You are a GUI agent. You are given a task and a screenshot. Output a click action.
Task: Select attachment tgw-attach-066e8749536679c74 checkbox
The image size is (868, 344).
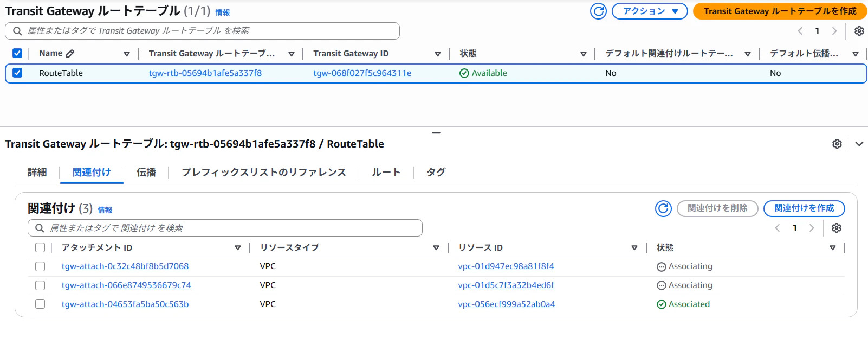40,285
